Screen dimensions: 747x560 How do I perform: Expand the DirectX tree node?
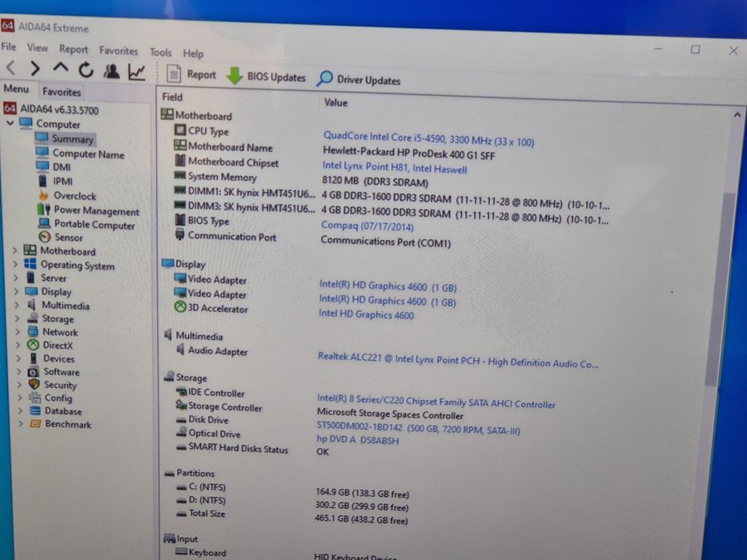[18, 344]
